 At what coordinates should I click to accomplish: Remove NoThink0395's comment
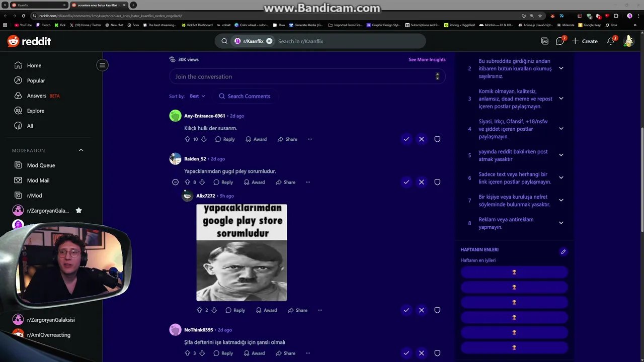pos(422,353)
